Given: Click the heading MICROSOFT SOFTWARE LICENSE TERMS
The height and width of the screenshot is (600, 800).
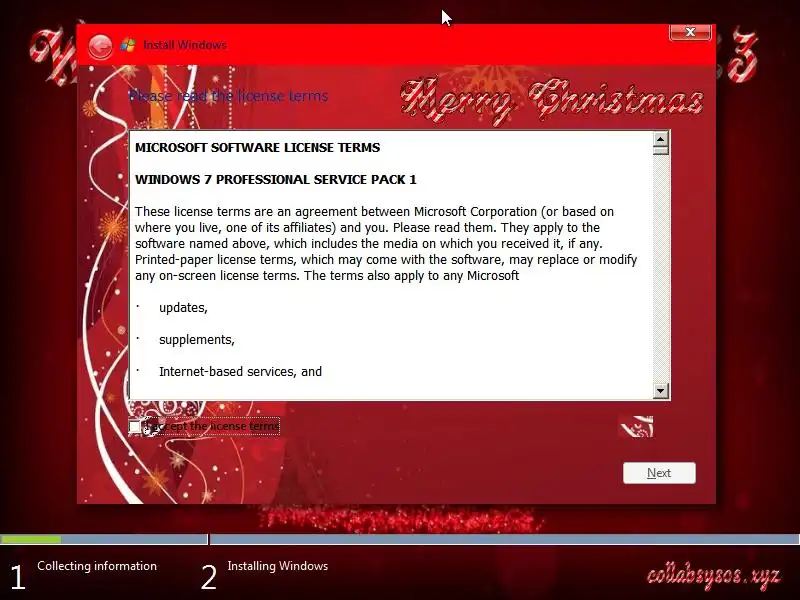Looking at the screenshot, I should pyautogui.click(x=257, y=148).
